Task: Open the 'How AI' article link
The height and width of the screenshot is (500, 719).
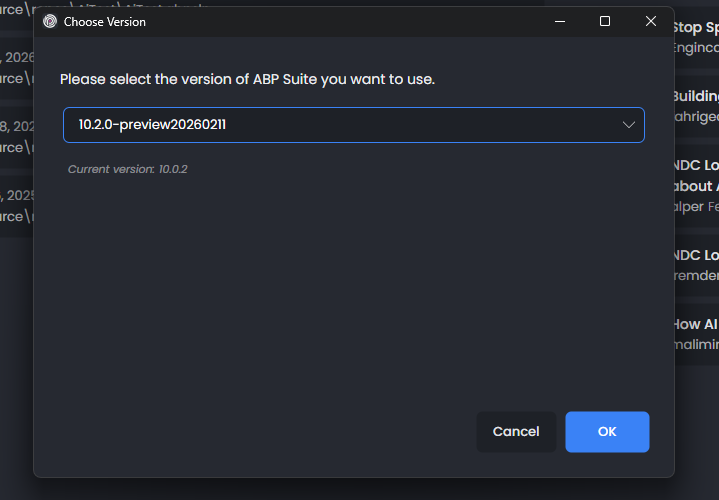Action: (695, 324)
